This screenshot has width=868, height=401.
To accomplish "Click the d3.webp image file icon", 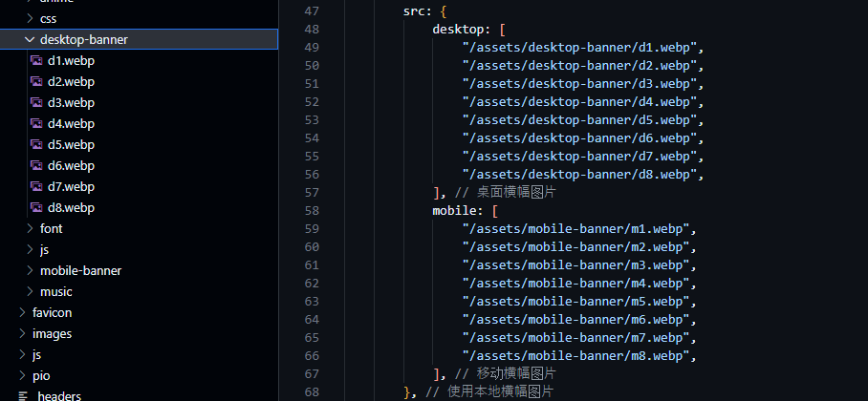I will [37, 102].
